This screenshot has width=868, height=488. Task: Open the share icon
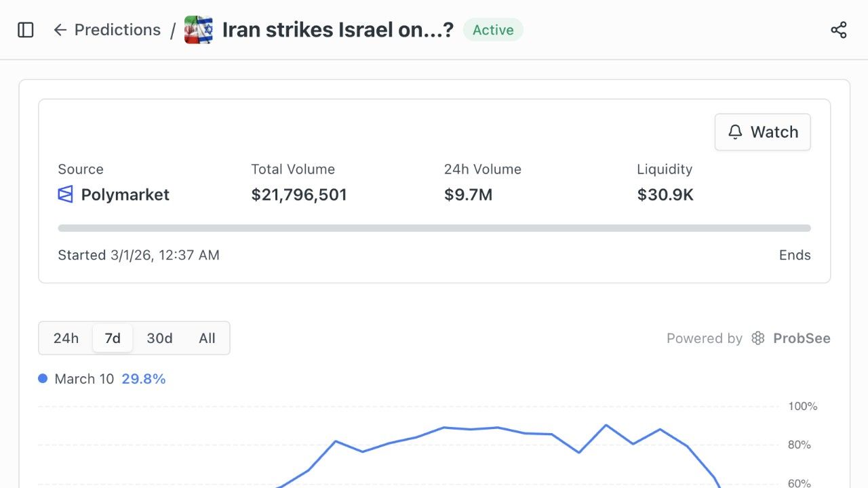pyautogui.click(x=839, y=30)
